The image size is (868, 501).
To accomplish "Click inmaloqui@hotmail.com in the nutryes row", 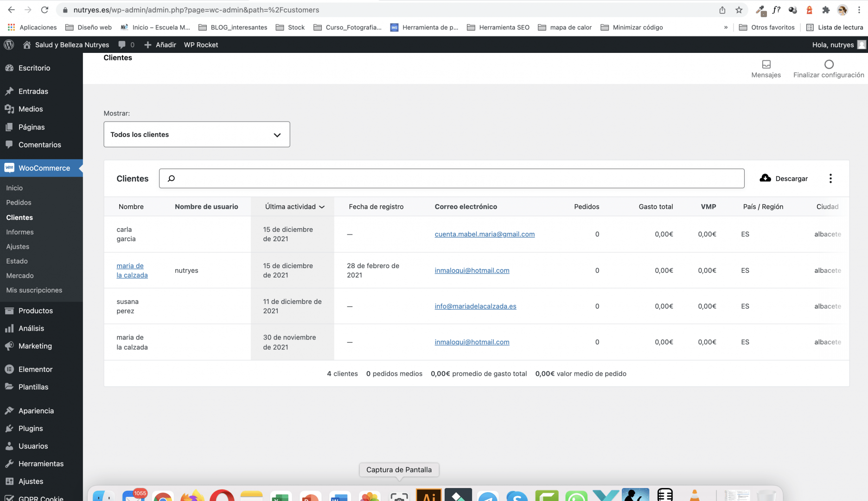I will [x=472, y=270].
